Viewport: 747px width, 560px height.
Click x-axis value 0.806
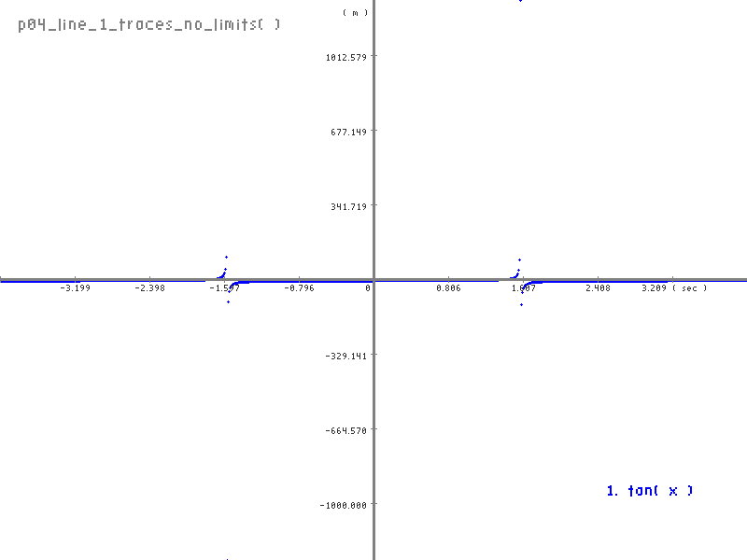point(448,288)
